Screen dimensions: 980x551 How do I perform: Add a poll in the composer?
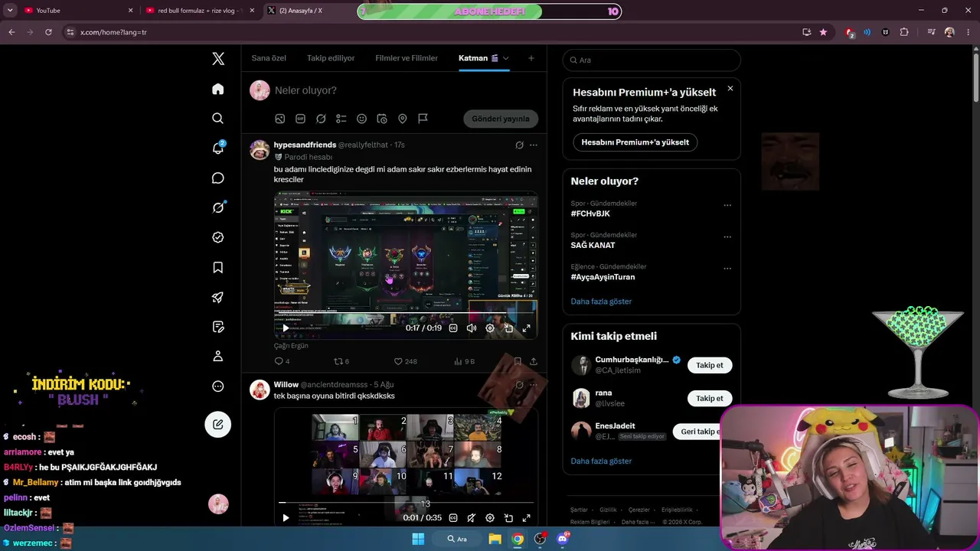341,119
